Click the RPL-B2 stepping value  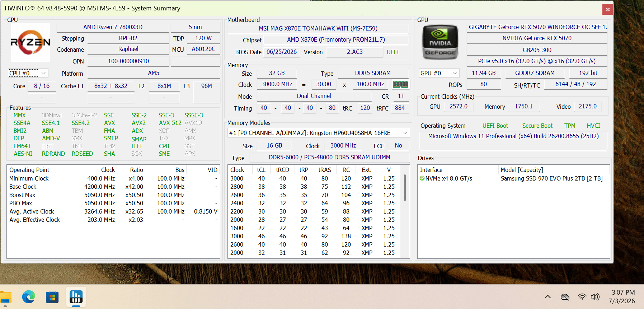click(128, 38)
